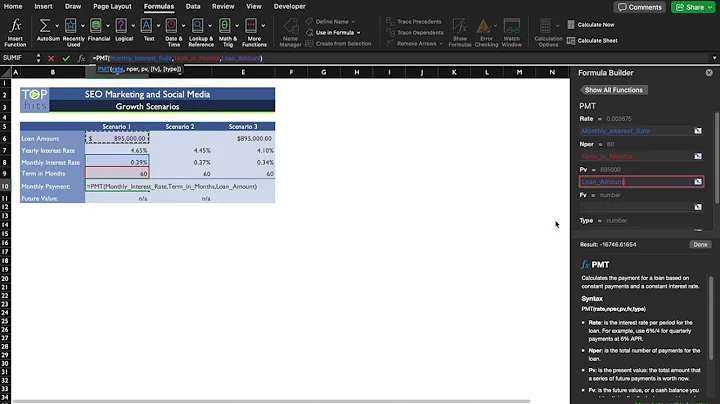The height and width of the screenshot is (404, 720).
Task: Click the Name Box stepper arrows
Action: click(38, 58)
